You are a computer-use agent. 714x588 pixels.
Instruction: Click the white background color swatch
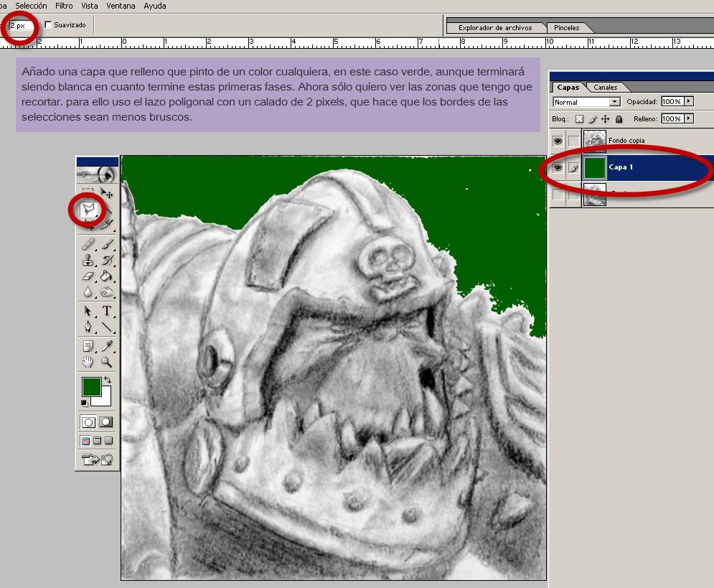point(104,399)
